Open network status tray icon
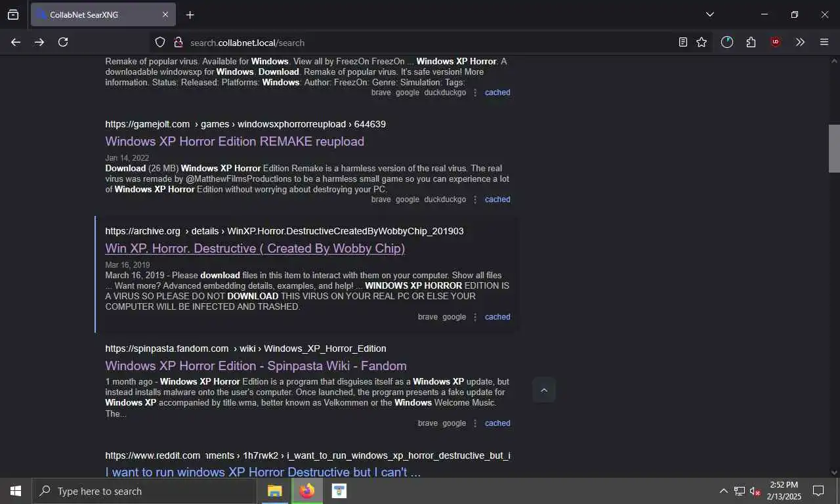Image resolution: width=840 pixels, height=504 pixels. click(740, 491)
